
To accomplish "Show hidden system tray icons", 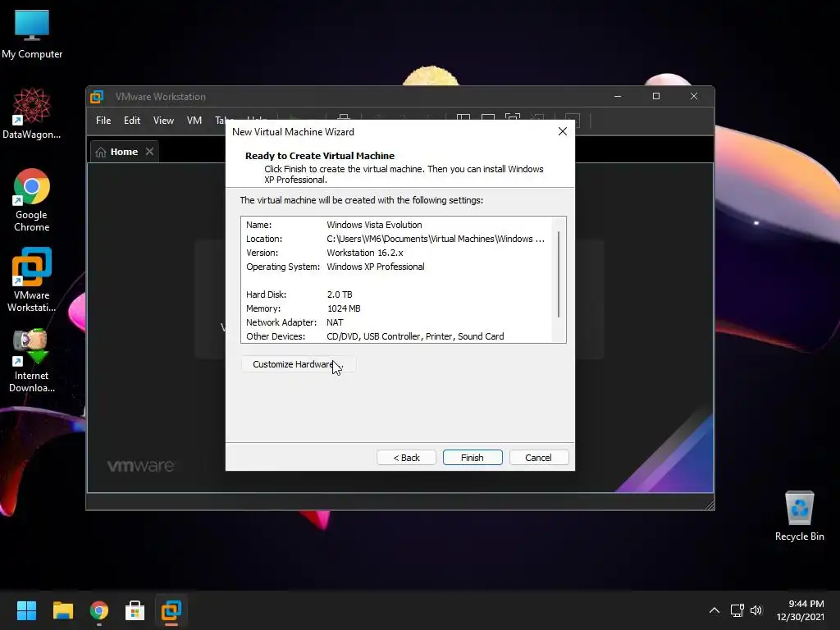I will [x=714, y=610].
